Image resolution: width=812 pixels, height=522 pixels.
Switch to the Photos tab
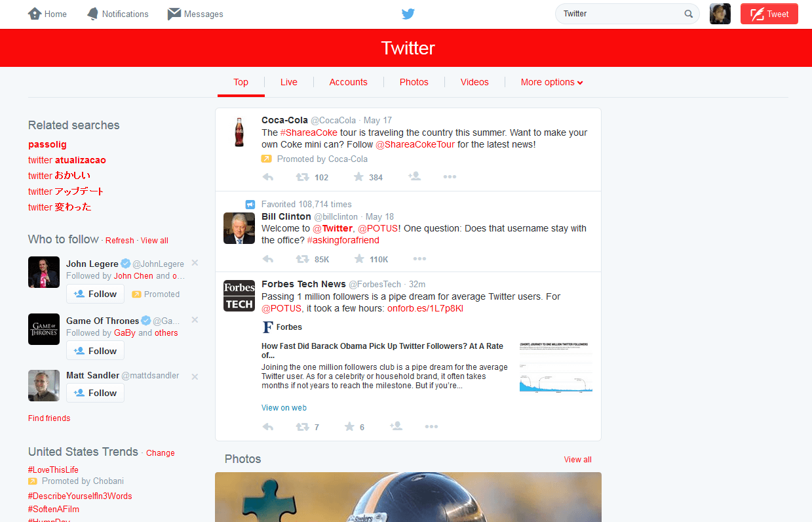click(x=414, y=82)
